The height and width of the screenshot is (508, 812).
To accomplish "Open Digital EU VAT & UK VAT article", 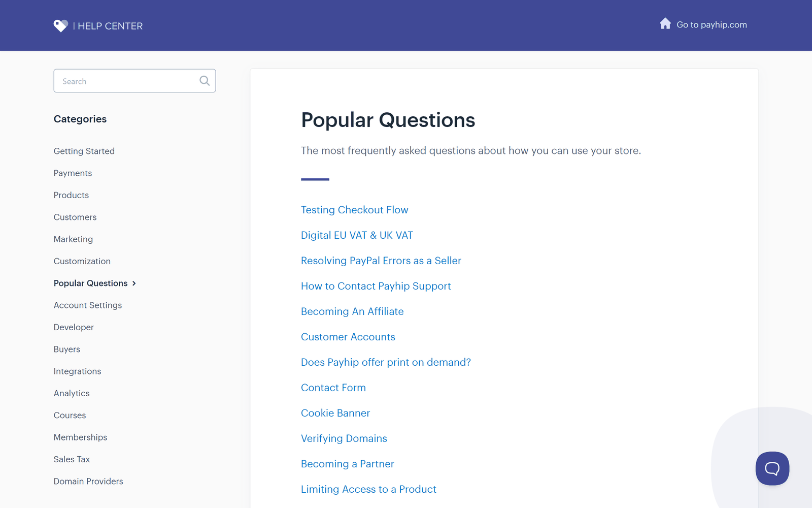I will tap(357, 235).
